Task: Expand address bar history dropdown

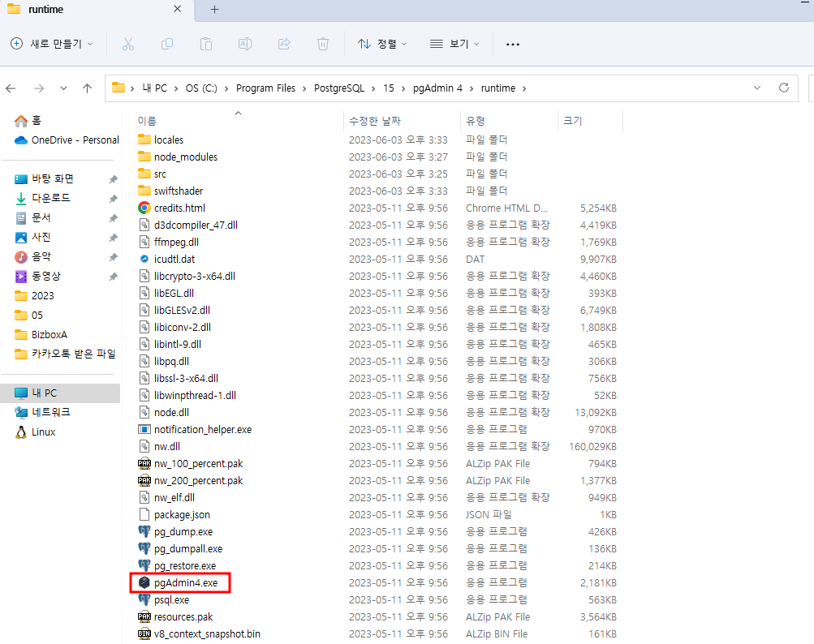Action: click(757, 88)
